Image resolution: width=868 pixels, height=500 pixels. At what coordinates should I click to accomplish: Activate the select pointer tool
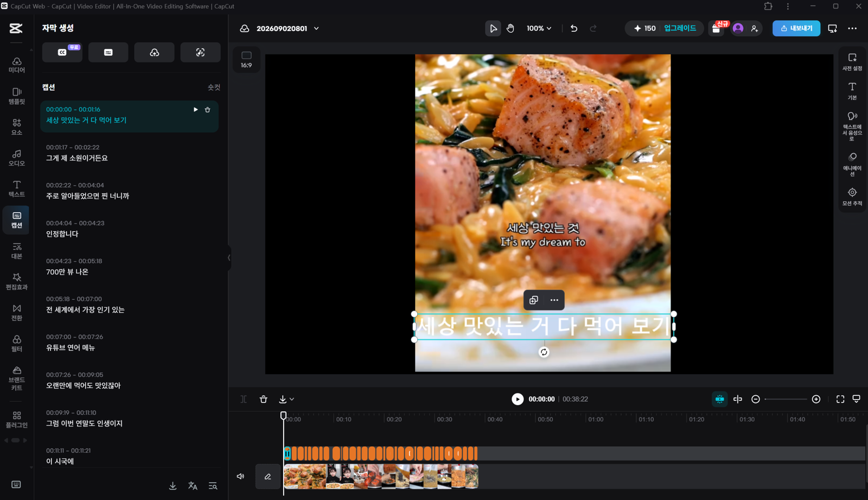tap(493, 28)
